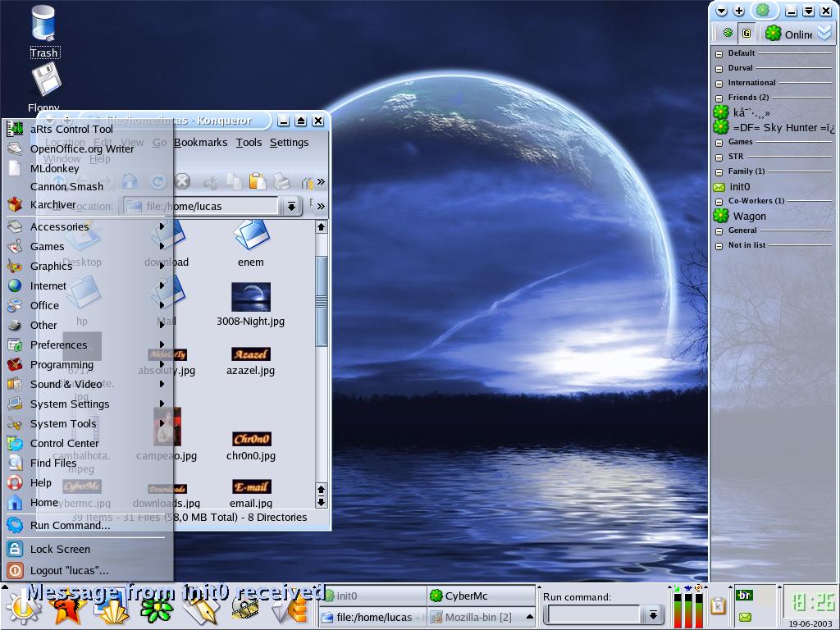Viewport: 840px width, 630px height.
Task: Click the Copy icon in Konqueror toolbar
Action: pyautogui.click(x=234, y=181)
